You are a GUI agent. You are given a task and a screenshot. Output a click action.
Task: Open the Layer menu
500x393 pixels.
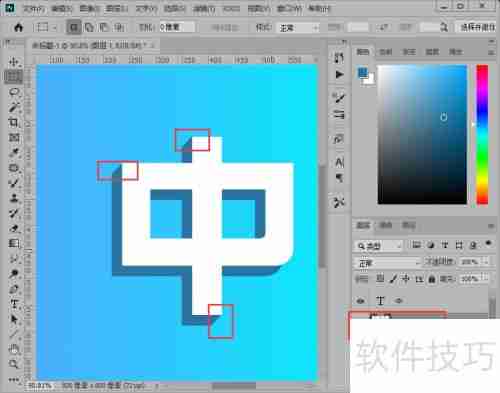tap(116, 9)
